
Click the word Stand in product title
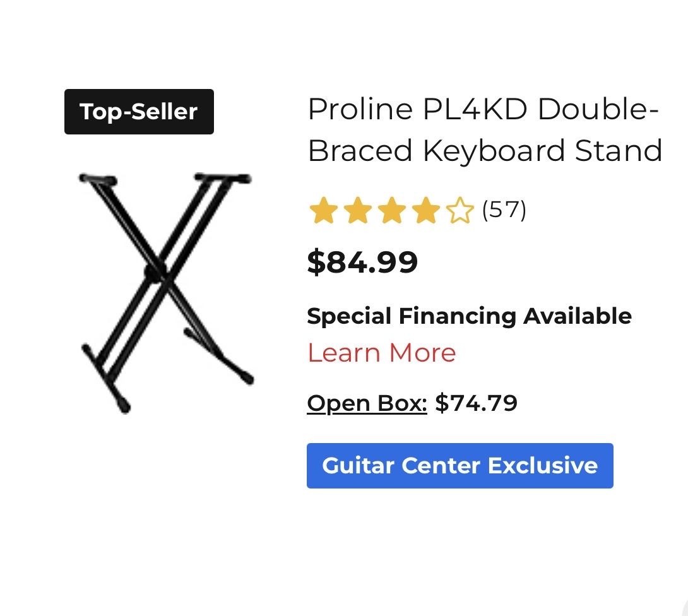point(619,151)
